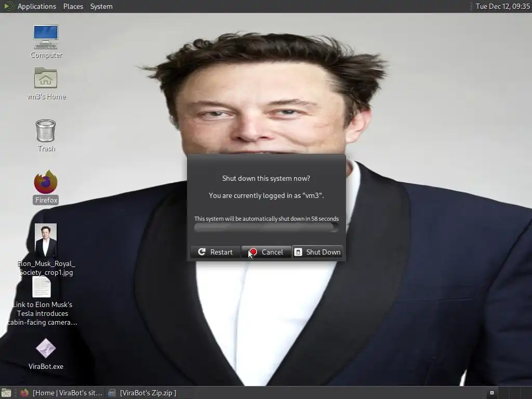Click the distro logo icon beside Applications
This screenshot has height=399, width=532.
(8, 6)
